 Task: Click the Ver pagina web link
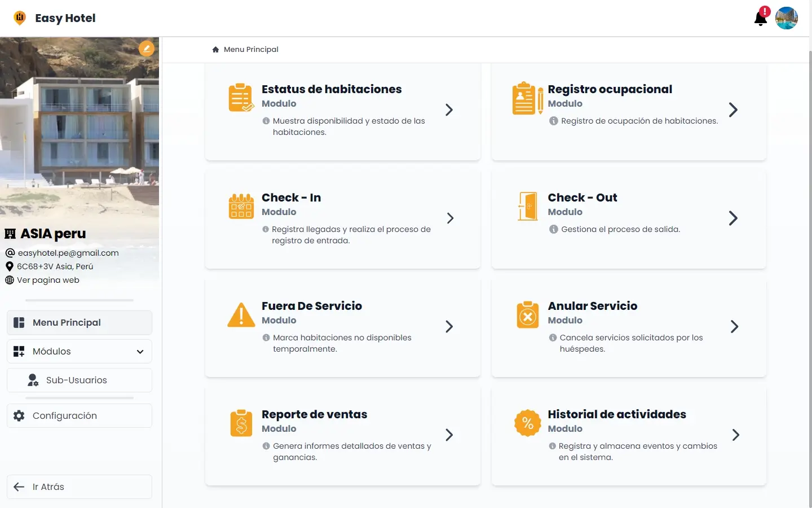coord(48,279)
